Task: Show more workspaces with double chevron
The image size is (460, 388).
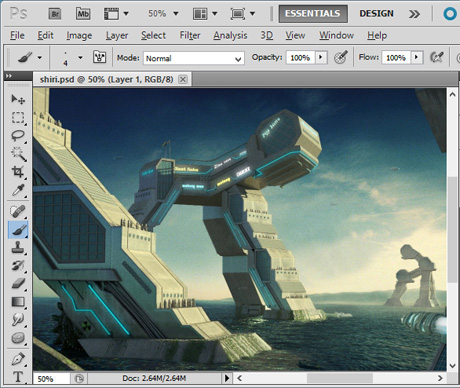Action: click(x=414, y=14)
